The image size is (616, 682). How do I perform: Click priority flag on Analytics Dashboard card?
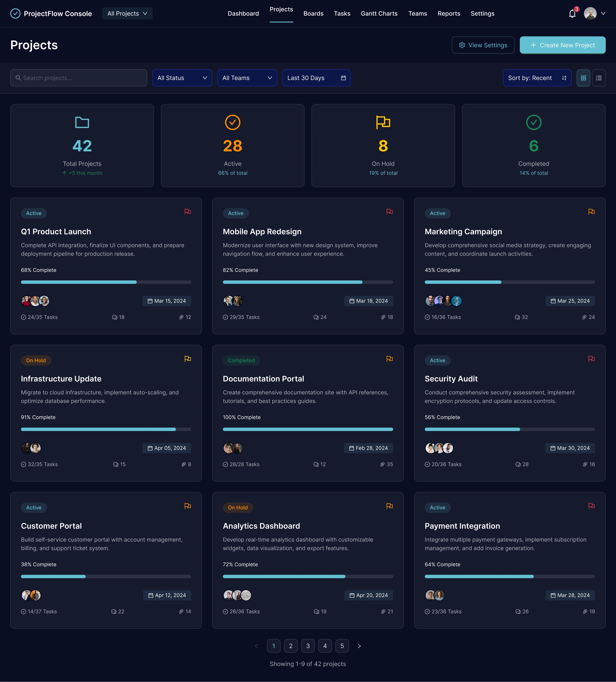389,506
